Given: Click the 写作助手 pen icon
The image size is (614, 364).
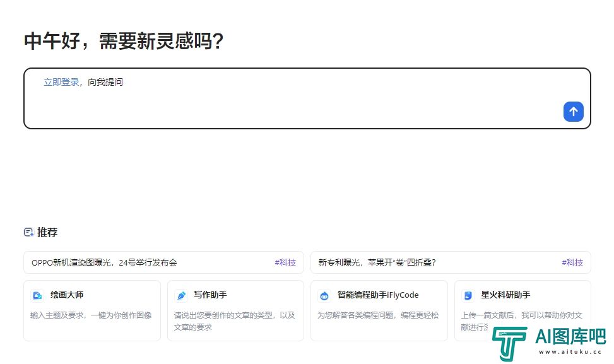Looking at the screenshot, I should click(181, 295).
